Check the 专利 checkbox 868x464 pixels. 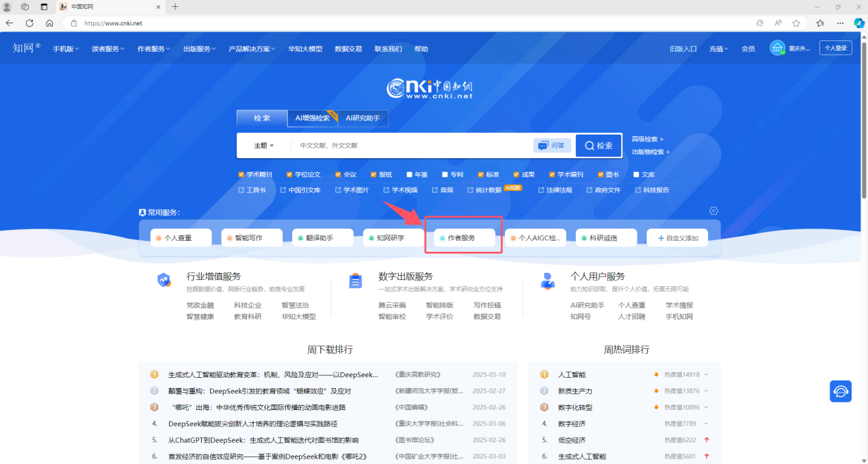click(445, 175)
